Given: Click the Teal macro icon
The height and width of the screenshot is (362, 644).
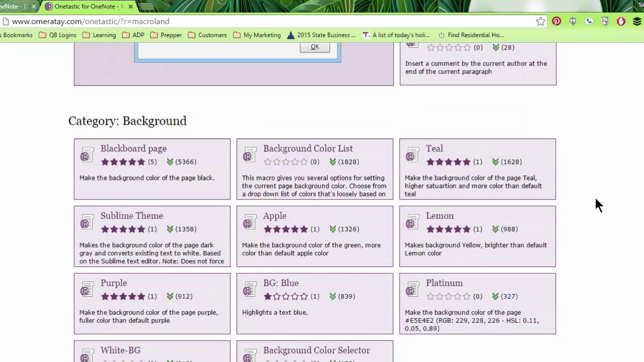Looking at the screenshot, I should (413, 155).
